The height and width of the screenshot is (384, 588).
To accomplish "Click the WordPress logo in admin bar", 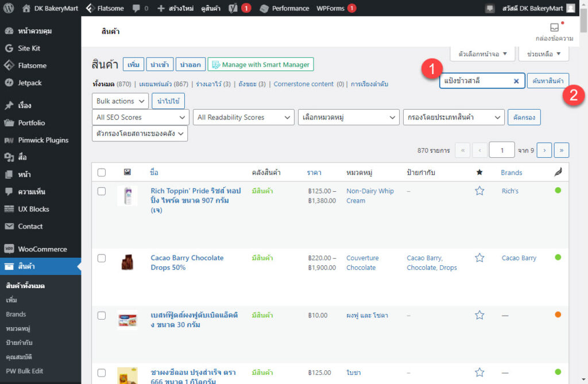I will (x=9, y=8).
